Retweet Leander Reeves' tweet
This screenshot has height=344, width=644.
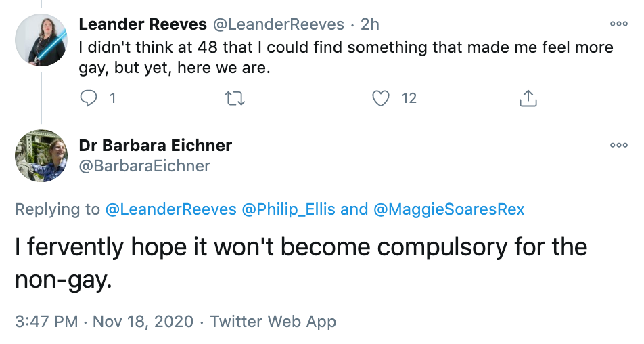(x=235, y=99)
